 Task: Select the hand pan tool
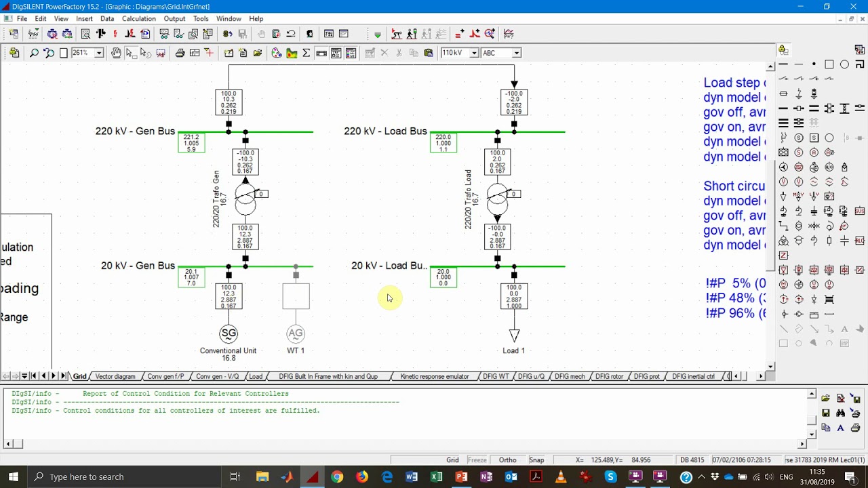116,53
